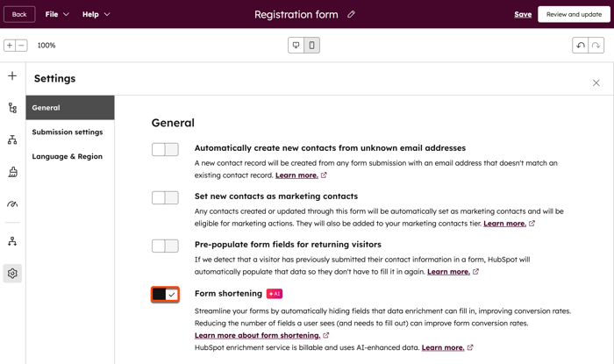Open the add element plus icon in sidebar
Screen dimensions: 614x364
tap(12, 76)
